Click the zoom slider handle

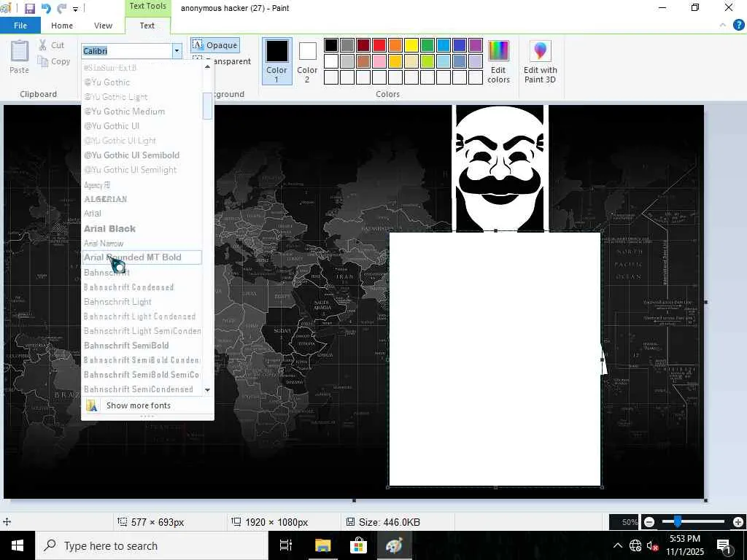coord(677,522)
